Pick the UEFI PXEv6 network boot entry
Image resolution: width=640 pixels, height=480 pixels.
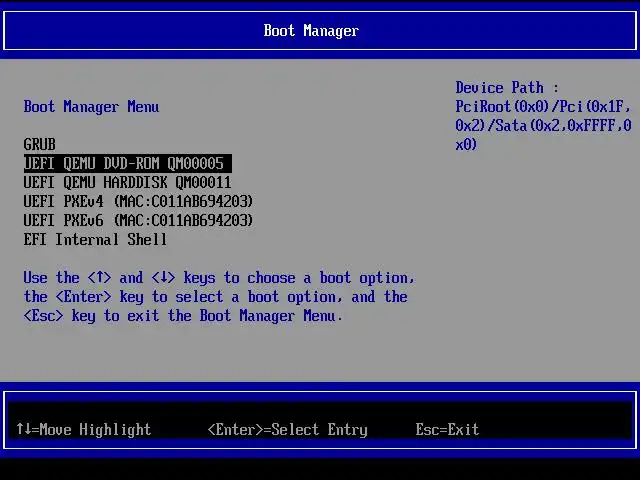point(138,220)
